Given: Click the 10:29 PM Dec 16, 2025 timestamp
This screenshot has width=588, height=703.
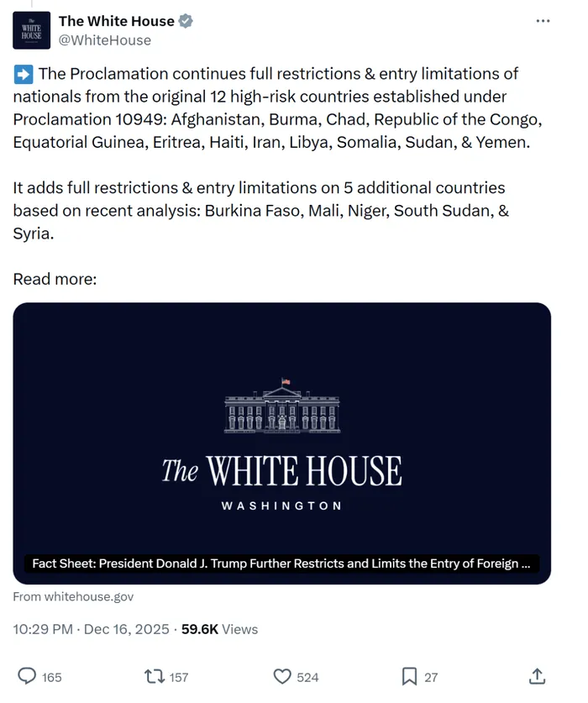Looking at the screenshot, I should click(x=91, y=629).
